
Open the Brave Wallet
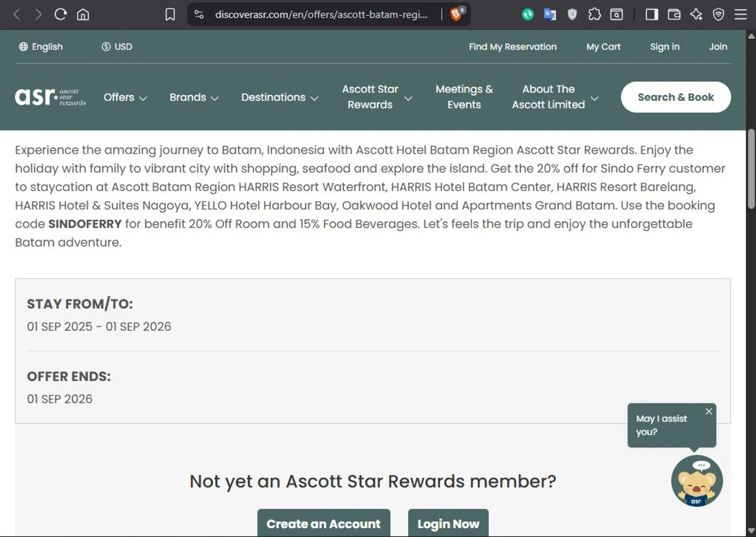(x=674, y=15)
